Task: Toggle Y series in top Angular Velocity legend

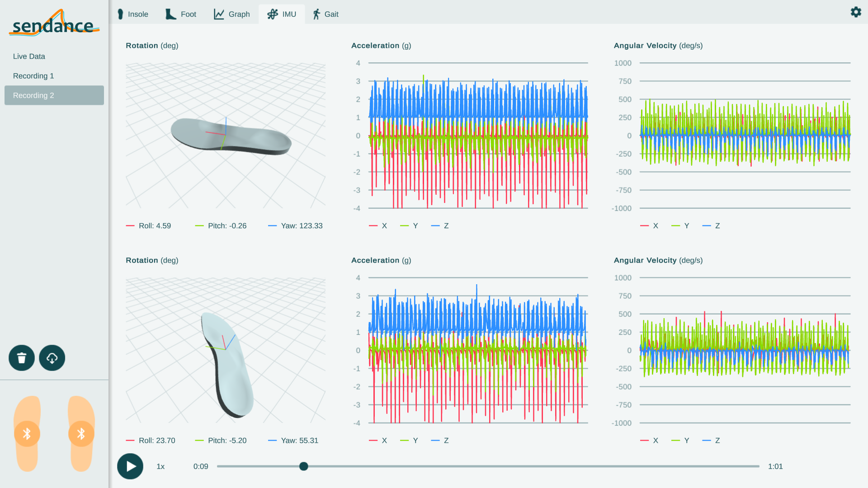Action: (x=680, y=226)
